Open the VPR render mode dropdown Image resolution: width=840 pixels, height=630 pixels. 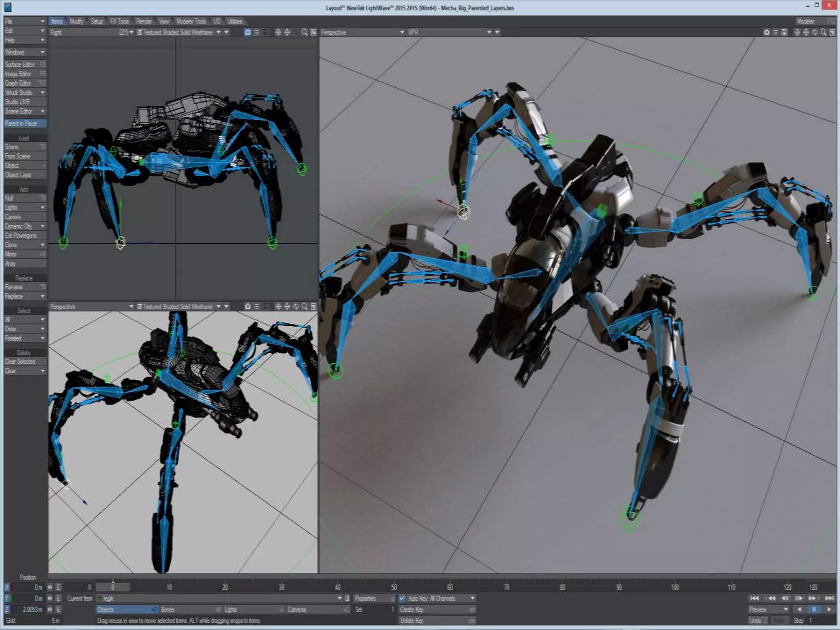pyautogui.click(x=489, y=32)
